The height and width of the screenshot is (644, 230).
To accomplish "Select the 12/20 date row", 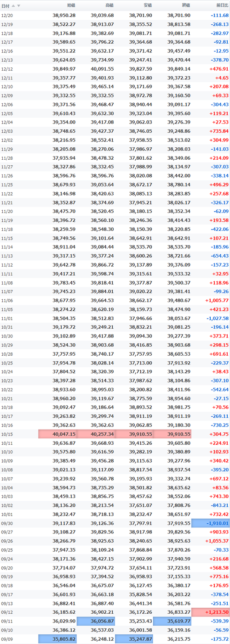I will click(x=115, y=15).
